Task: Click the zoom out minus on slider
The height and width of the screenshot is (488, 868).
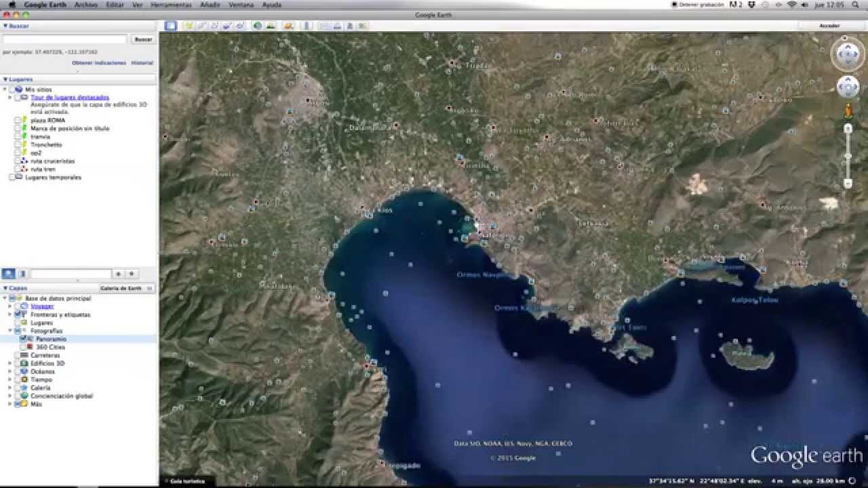Action: [848, 184]
